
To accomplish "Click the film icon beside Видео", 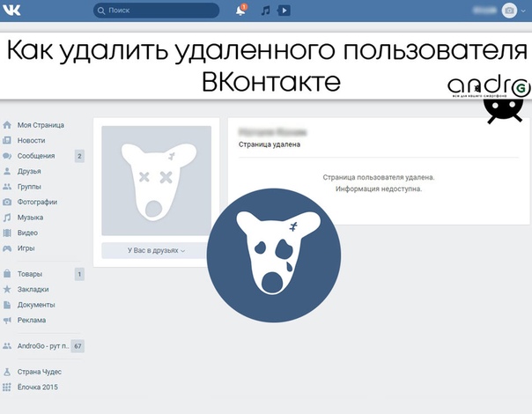I will 7,233.
